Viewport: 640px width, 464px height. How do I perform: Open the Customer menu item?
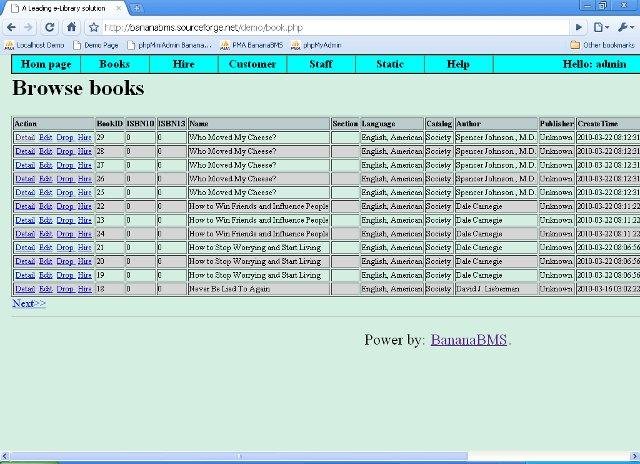coord(252,64)
